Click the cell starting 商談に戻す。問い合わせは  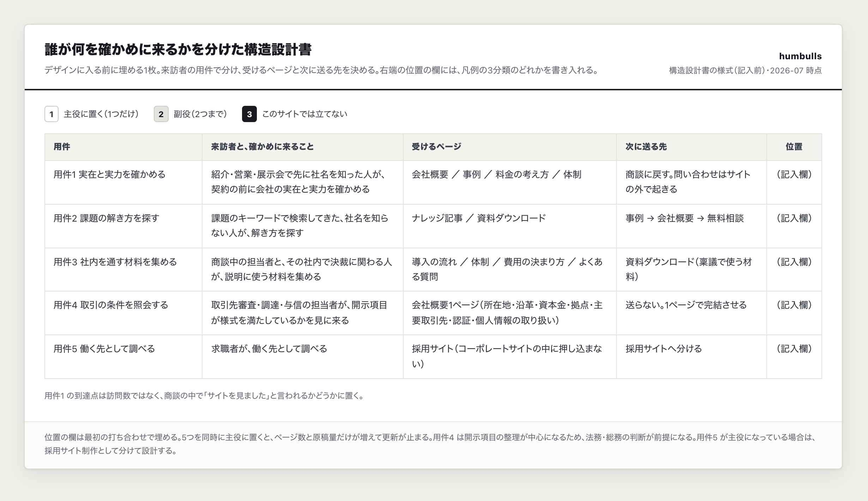click(692, 182)
